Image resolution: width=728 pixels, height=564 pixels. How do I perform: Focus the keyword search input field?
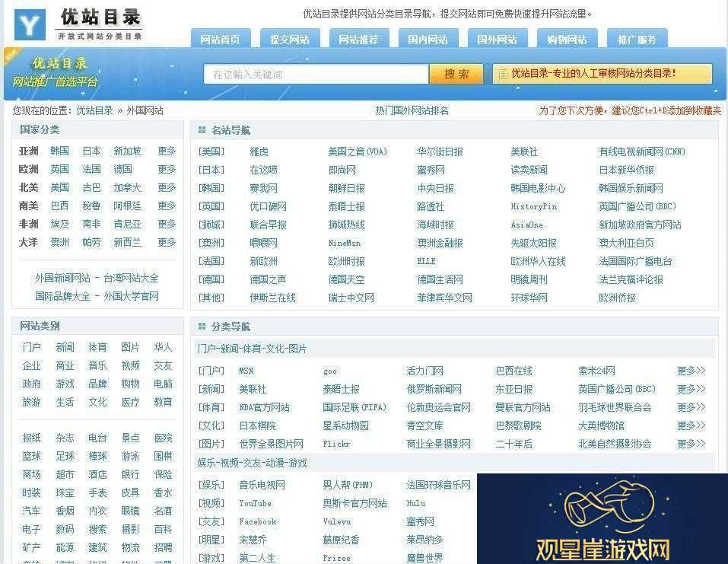[x=316, y=75]
